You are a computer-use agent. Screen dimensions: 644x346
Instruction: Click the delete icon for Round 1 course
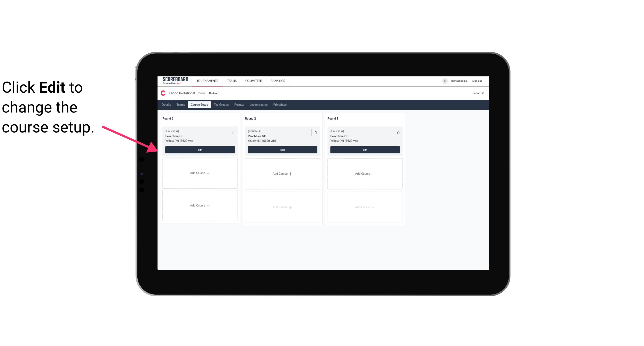pyautogui.click(x=234, y=132)
